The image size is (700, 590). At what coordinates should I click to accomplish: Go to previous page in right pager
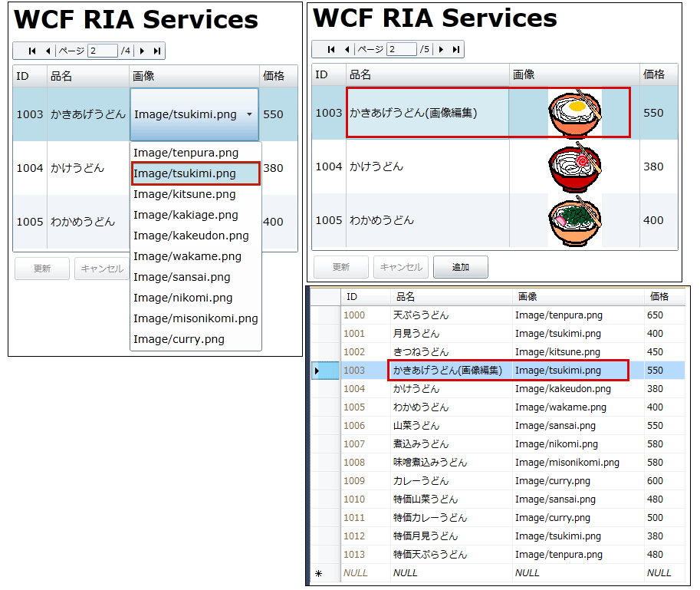point(347,50)
